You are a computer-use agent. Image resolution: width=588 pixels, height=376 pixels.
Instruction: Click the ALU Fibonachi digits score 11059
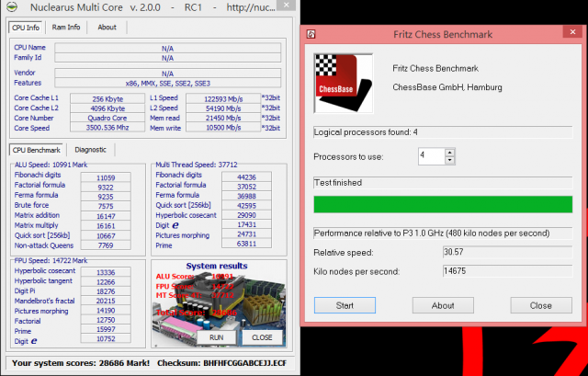[106, 177]
